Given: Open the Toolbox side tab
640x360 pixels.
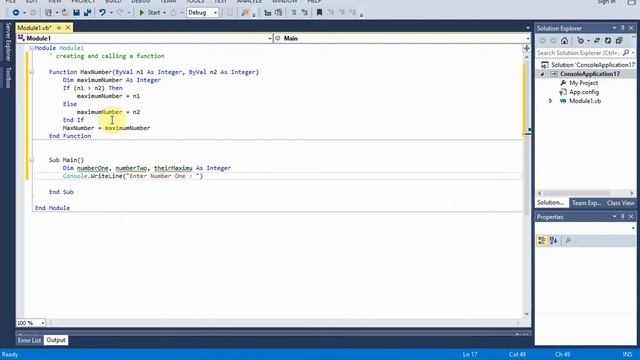Looking at the screenshot, I should click(7, 78).
